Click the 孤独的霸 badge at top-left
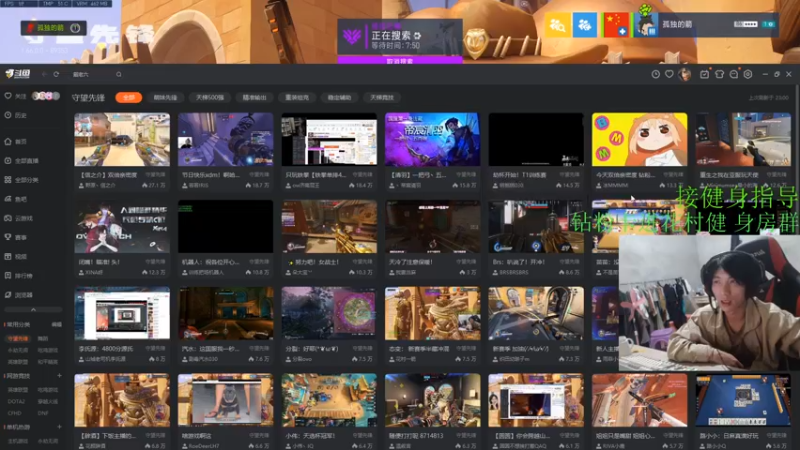The image size is (800, 450). click(54, 28)
